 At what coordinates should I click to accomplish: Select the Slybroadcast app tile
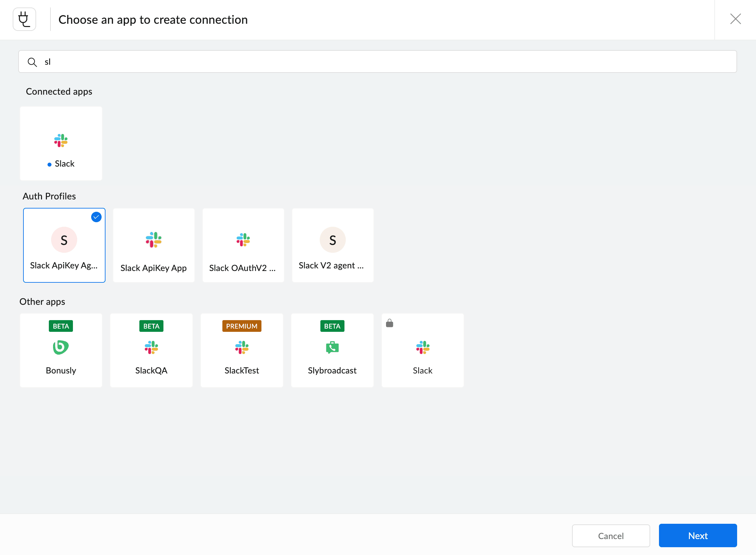tap(332, 350)
